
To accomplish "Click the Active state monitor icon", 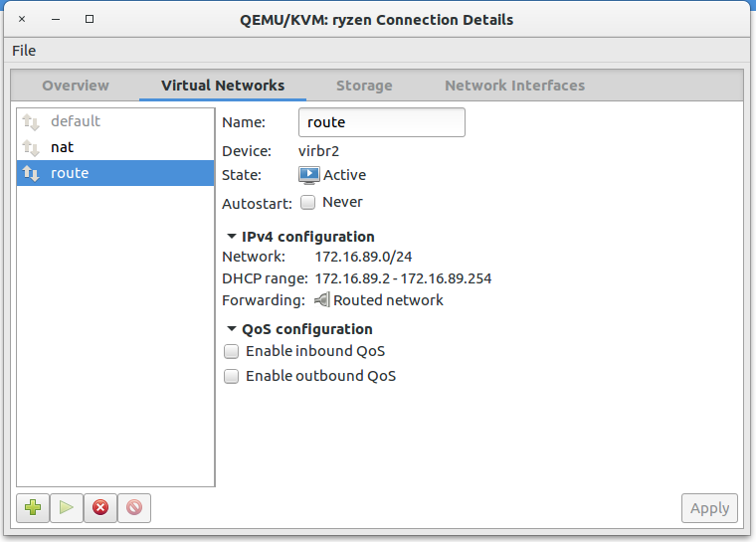I will pos(309,175).
